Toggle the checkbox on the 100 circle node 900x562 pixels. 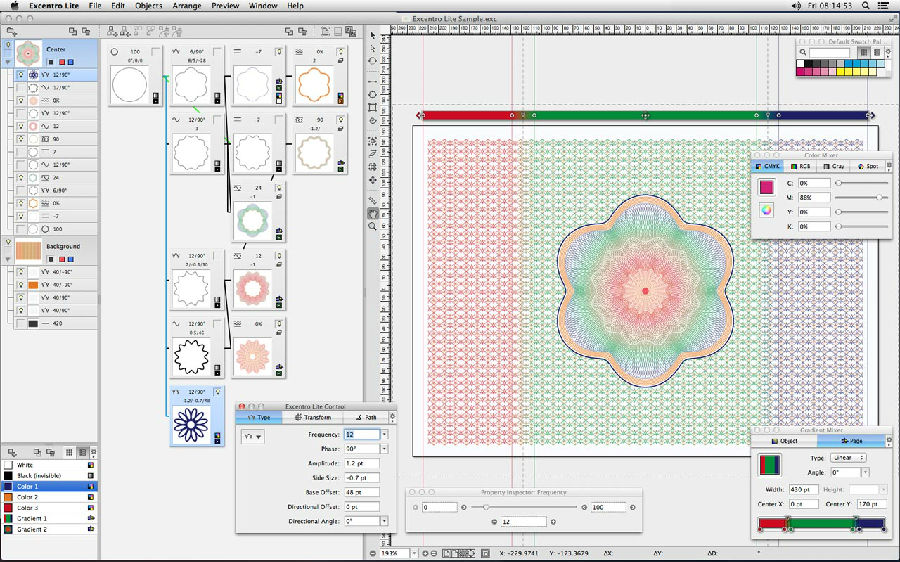pos(155,52)
